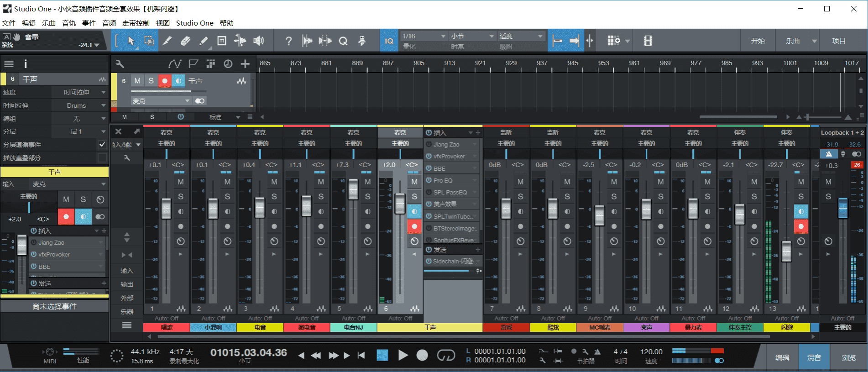
Task: Open the 适度 snap dropdown
Action: 521,36
